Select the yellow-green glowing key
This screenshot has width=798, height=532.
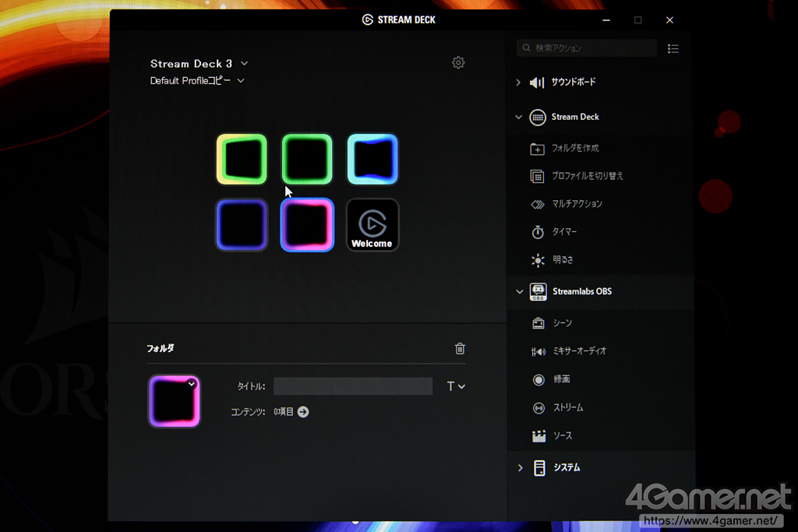[x=242, y=159]
